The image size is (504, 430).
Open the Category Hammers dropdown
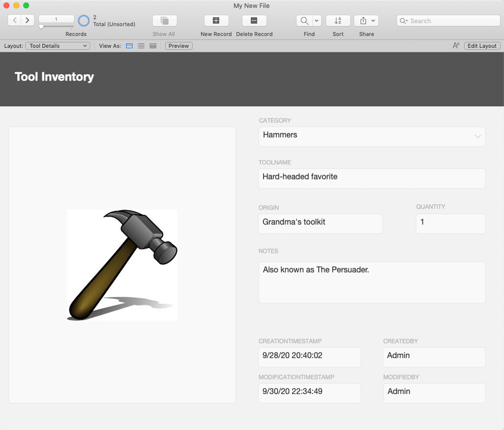[372, 136]
